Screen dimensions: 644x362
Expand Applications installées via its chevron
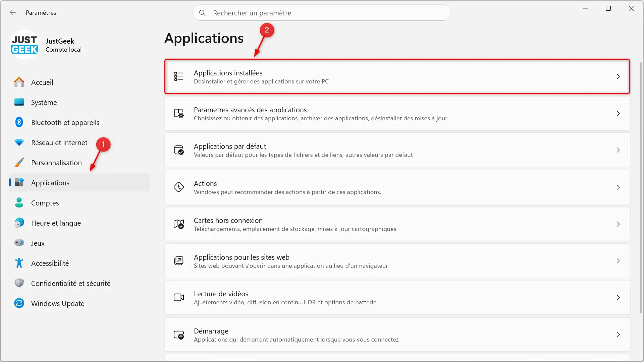point(618,77)
